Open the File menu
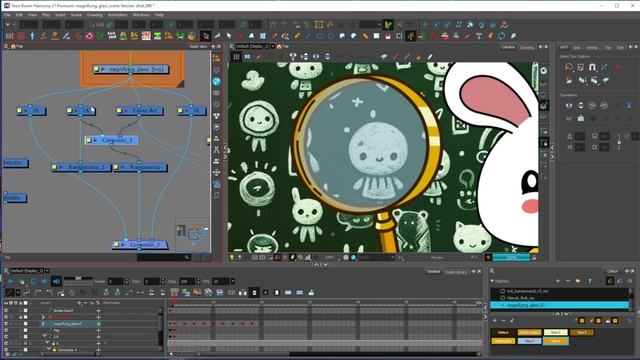 tap(7, 15)
